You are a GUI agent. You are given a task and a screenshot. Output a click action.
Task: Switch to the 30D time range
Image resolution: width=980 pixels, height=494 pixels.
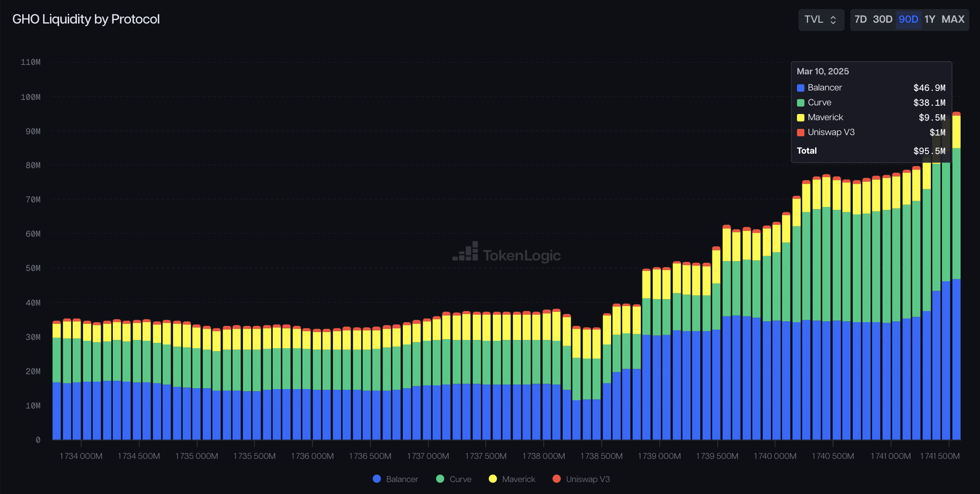tap(882, 19)
